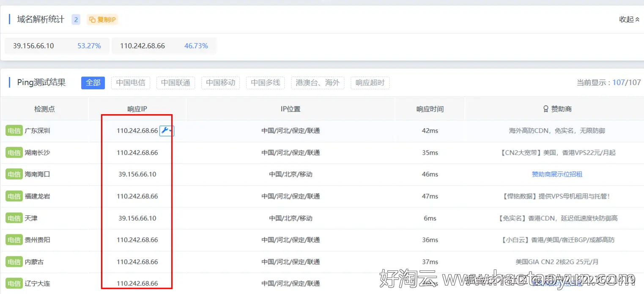This screenshot has width=644, height=294.
Task: Click the Ping测试结果 section title
Action: 41,82
